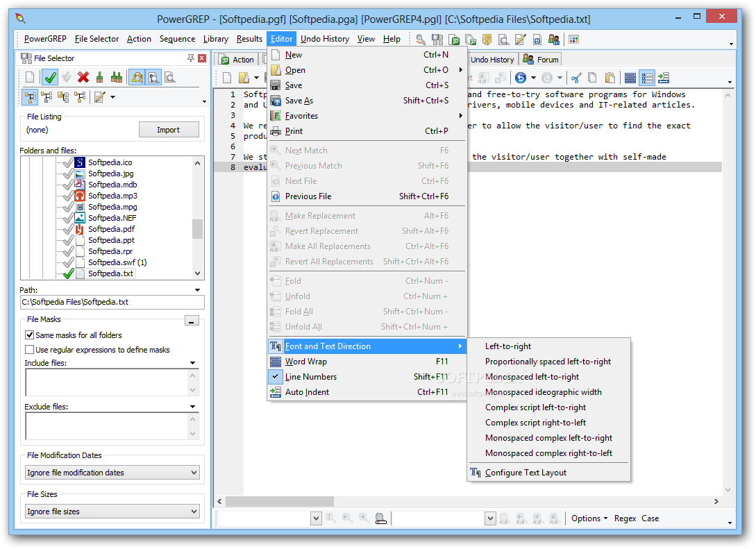This screenshot has height=549, width=756.
Task: Choose Monospaced left-to-right in the submenu
Action: 549,377
